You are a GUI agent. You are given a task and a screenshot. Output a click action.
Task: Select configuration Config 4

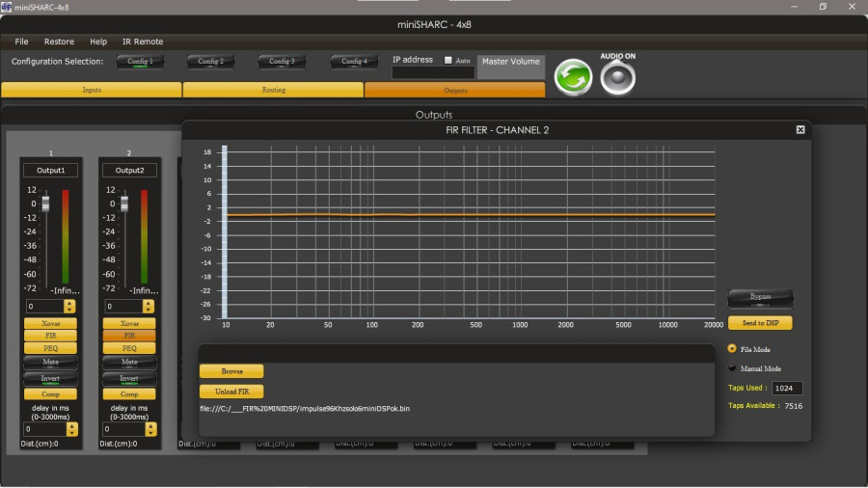[354, 62]
